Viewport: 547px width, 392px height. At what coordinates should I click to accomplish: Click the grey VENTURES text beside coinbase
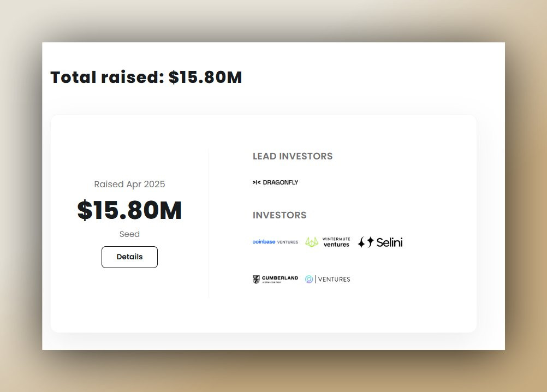(288, 242)
